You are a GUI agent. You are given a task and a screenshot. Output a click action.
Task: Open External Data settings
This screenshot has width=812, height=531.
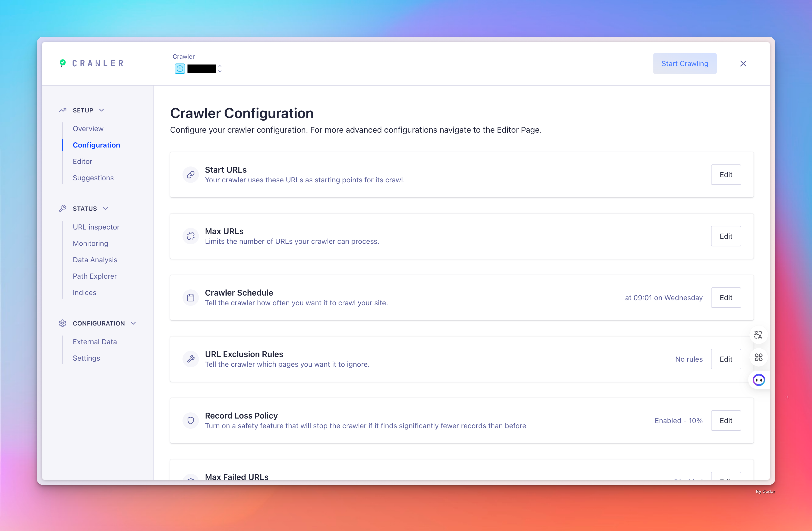click(x=94, y=341)
